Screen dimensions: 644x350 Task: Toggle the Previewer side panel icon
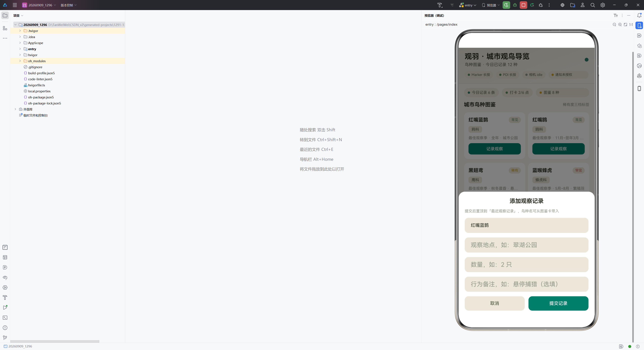[639, 25]
